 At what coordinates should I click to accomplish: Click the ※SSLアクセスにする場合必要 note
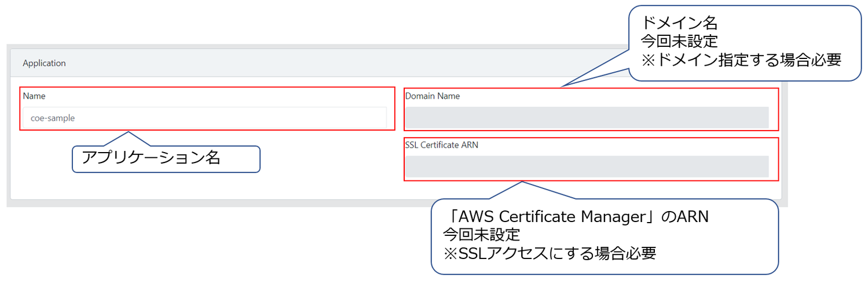point(549,253)
